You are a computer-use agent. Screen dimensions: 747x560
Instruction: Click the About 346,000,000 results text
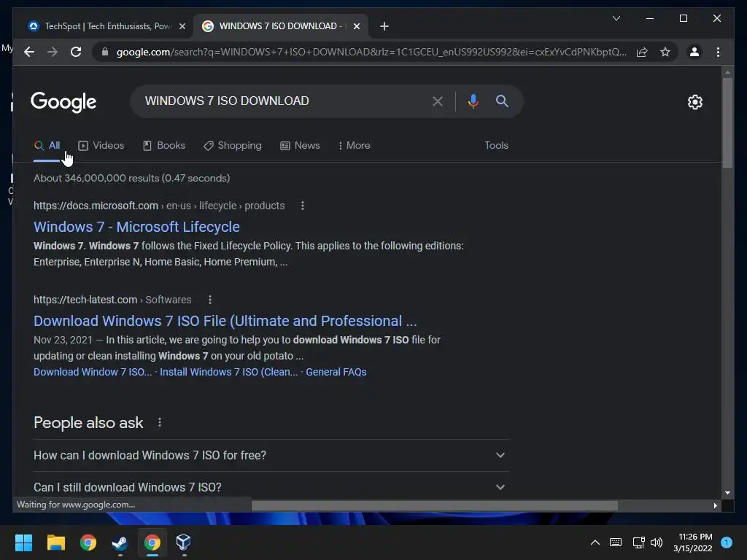pyautogui.click(x=131, y=178)
